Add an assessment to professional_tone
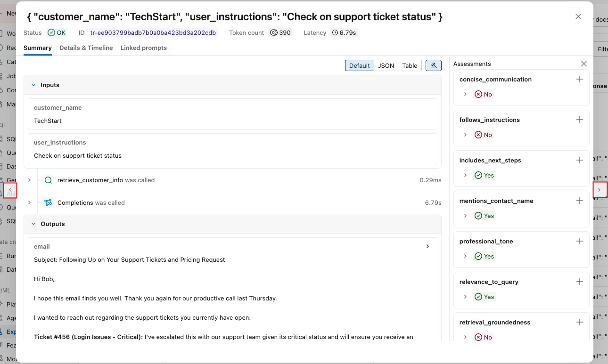 (579, 241)
